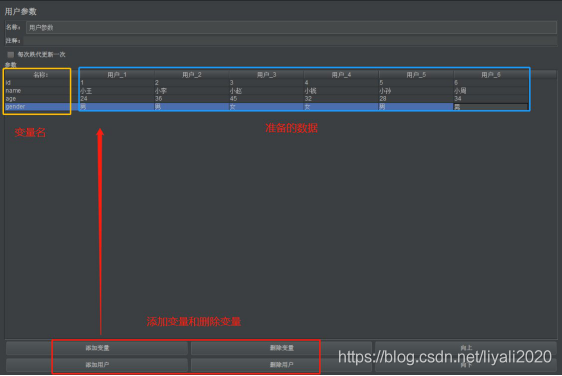Select the age cell 45

[x=266, y=99]
